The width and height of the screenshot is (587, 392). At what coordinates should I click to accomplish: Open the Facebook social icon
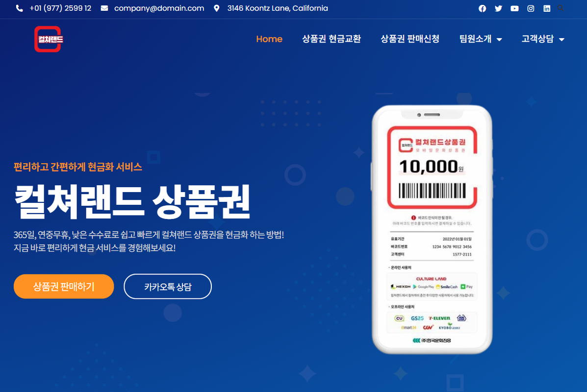[482, 8]
